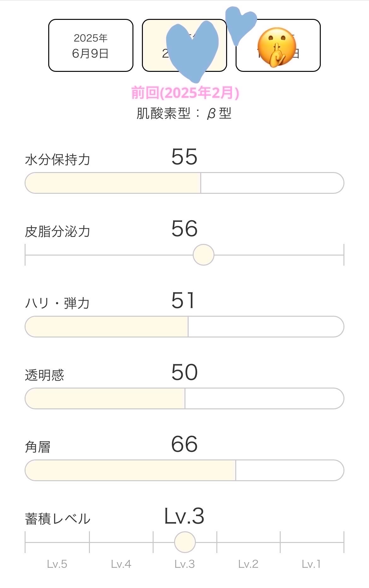369x588 pixels.
Task: Select the 2025年6月9日 date tab
Action: (91, 45)
